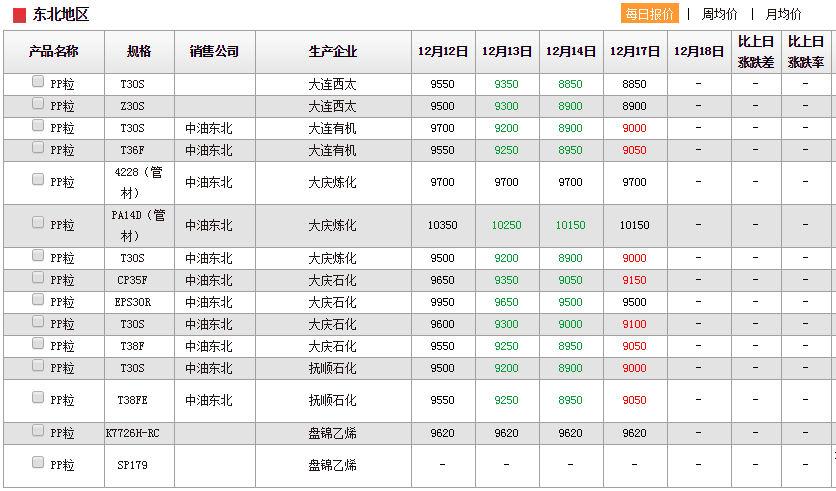Click the red square icon beside 东北地区
This screenshot has width=836, height=491.
coord(19,15)
